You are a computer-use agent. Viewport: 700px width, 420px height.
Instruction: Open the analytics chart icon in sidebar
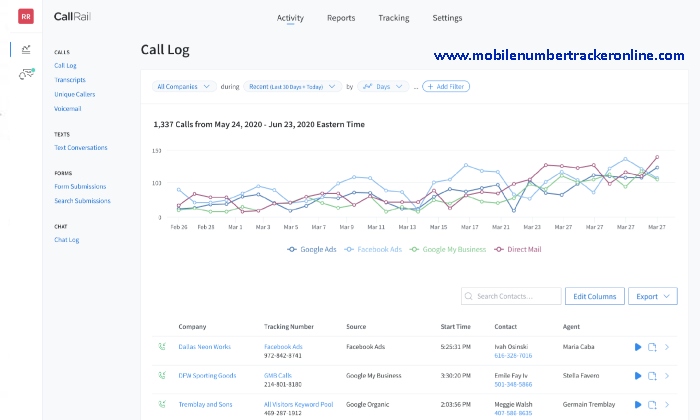point(26,48)
